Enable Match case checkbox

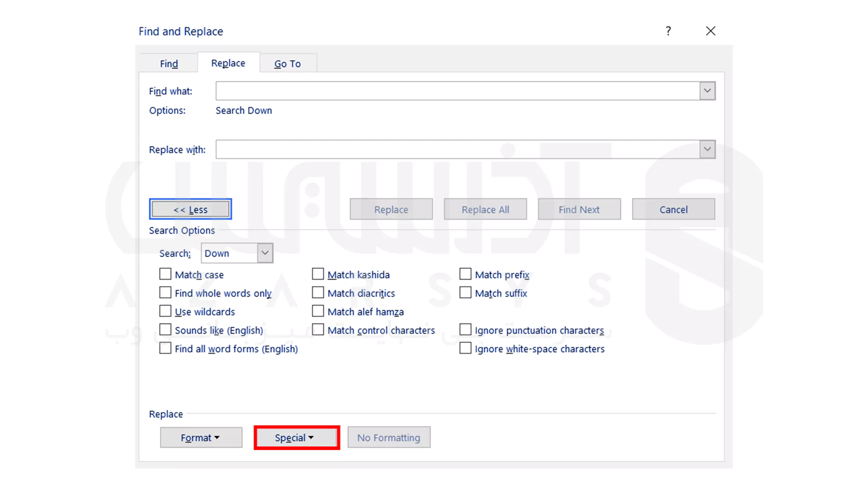click(x=165, y=274)
